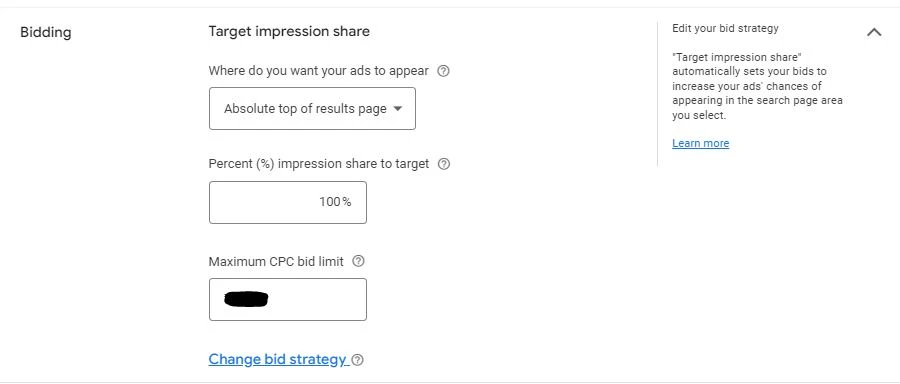Click the Where do you want ads label
Viewport: 900px width, 384px height.
tap(319, 71)
